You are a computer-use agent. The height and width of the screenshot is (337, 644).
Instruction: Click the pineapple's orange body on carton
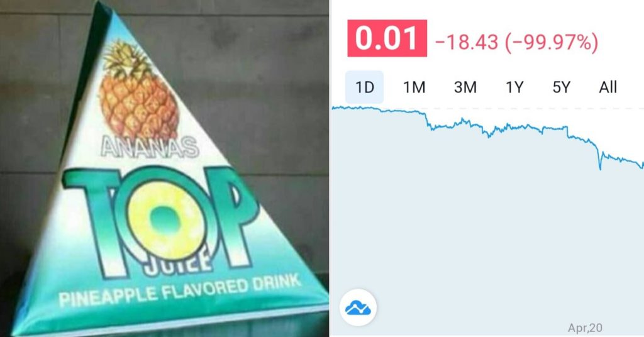[x=139, y=104]
